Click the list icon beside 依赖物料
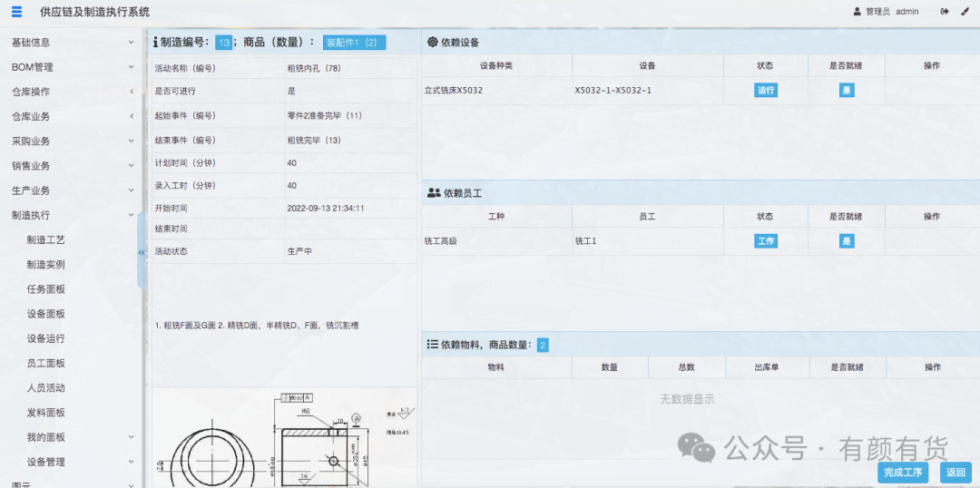 (x=433, y=345)
